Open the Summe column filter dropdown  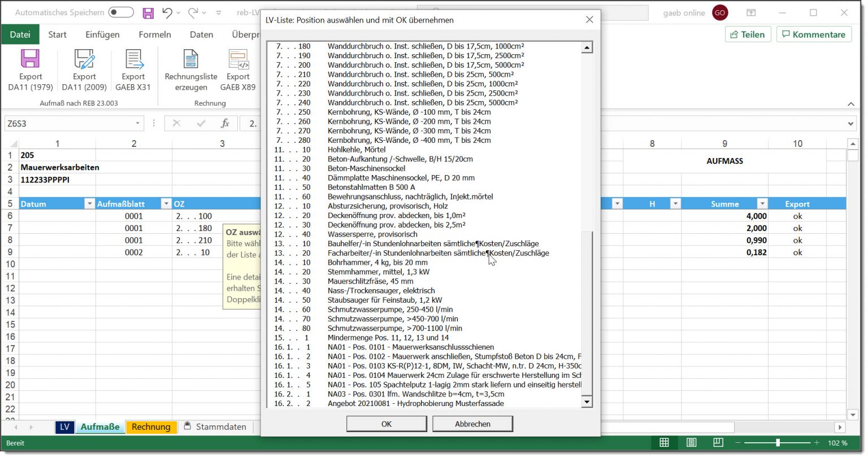[762, 203]
